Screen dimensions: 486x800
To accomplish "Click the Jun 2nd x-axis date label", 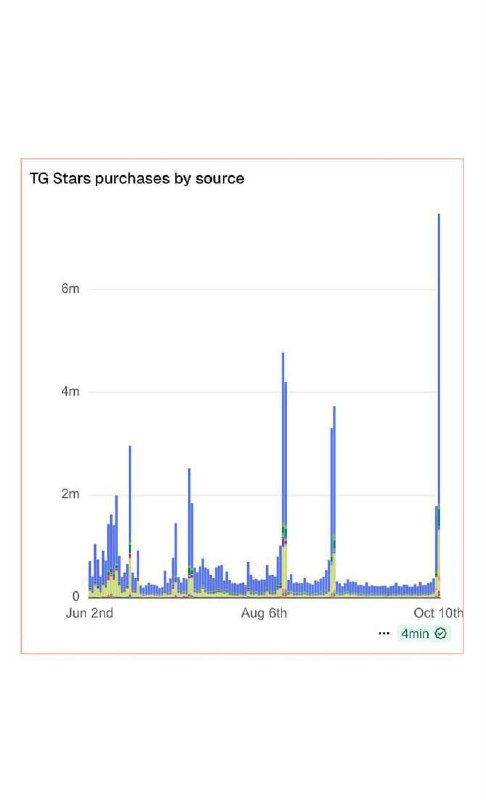I will click(x=89, y=613).
